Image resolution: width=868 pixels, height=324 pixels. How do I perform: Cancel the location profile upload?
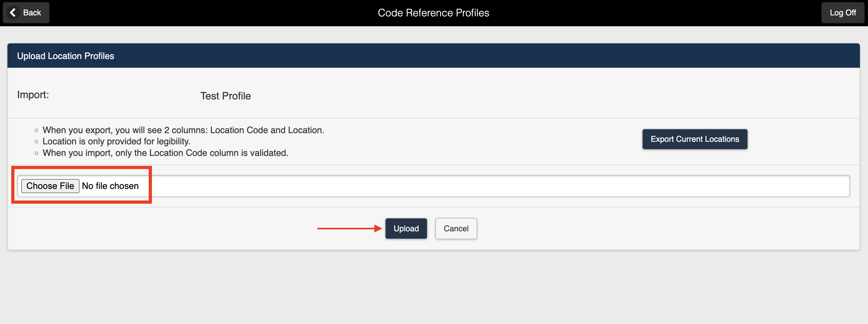pyautogui.click(x=455, y=228)
